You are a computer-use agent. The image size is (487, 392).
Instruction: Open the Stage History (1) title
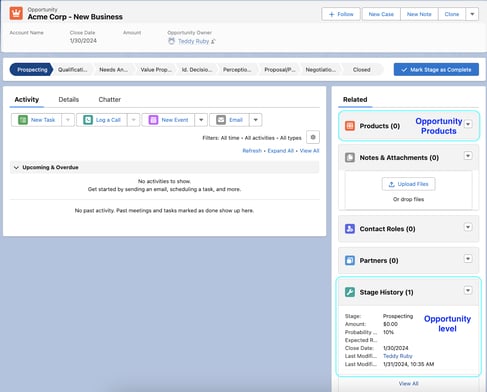386,292
